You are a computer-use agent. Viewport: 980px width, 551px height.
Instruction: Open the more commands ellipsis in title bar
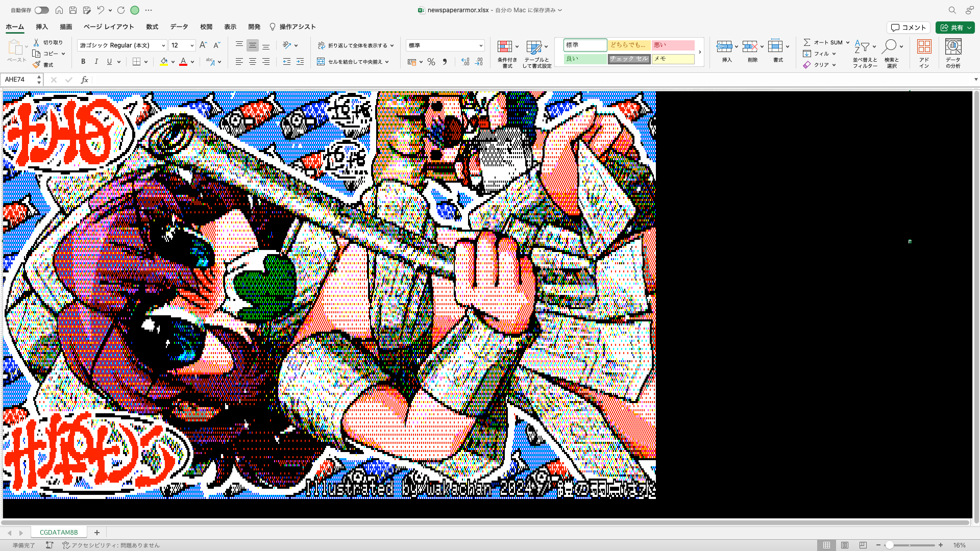point(149,10)
